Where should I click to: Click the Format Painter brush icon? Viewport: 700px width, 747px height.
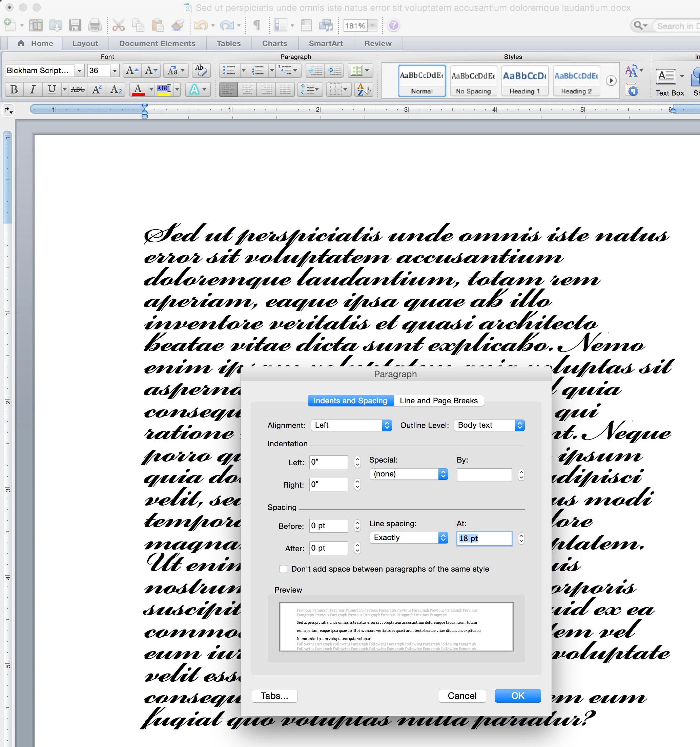178,25
